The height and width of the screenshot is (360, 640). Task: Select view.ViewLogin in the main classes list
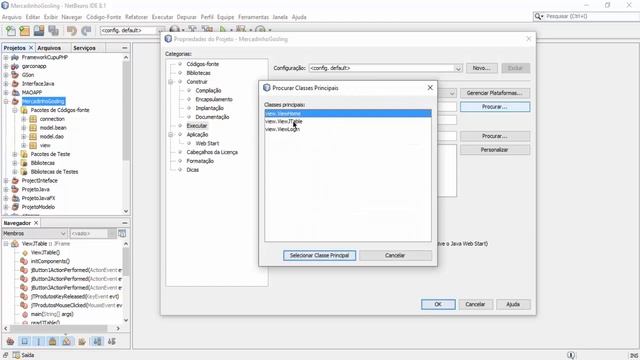[347, 129]
